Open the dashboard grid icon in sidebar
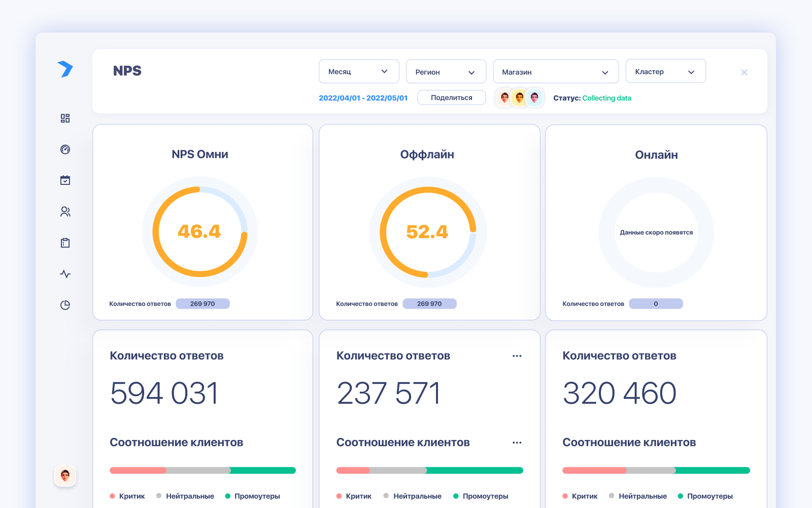The width and height of the screenshot is (812, 508). tap(65, 118)
